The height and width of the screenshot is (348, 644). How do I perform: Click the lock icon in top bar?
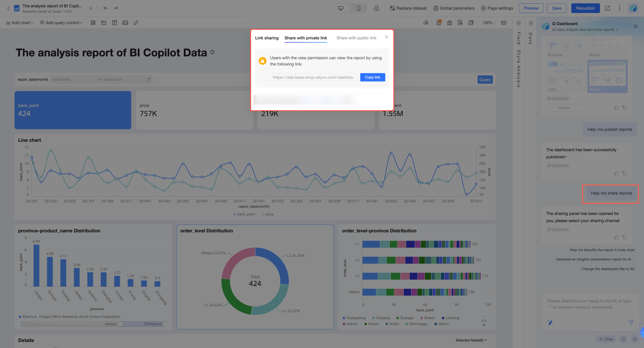376,8
